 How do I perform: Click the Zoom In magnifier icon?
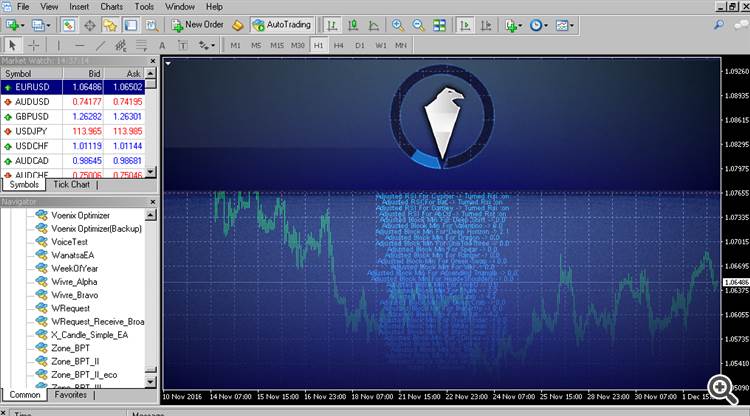397,25
